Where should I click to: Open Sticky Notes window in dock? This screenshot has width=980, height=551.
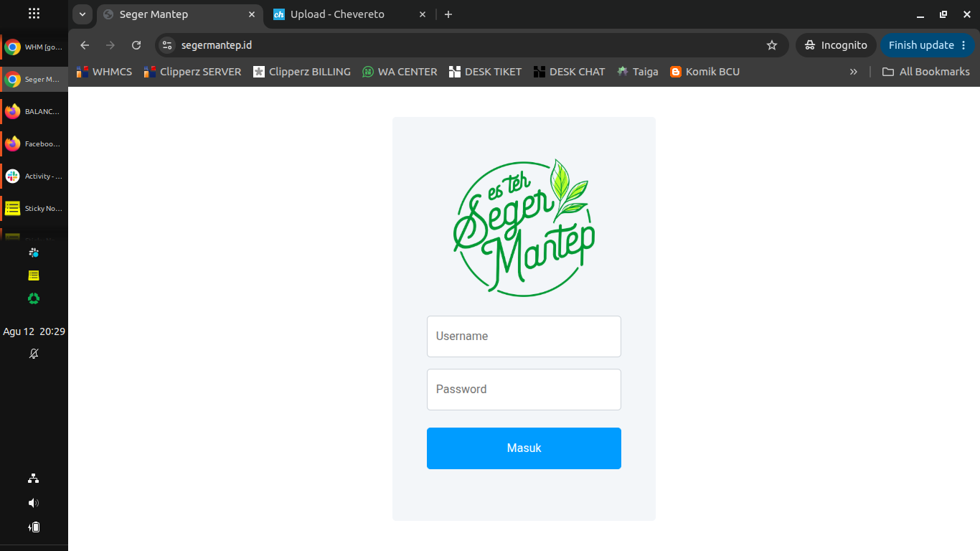tap(34, 209)
